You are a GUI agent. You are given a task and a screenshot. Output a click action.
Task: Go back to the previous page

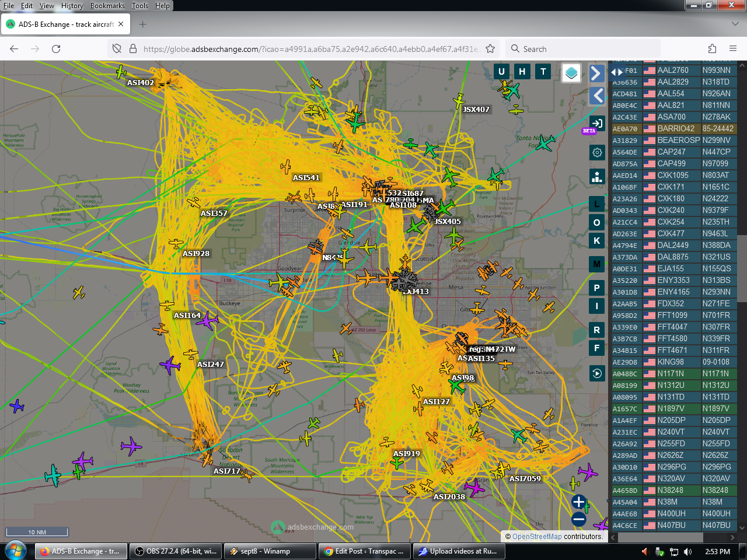[x=14, y=49]
